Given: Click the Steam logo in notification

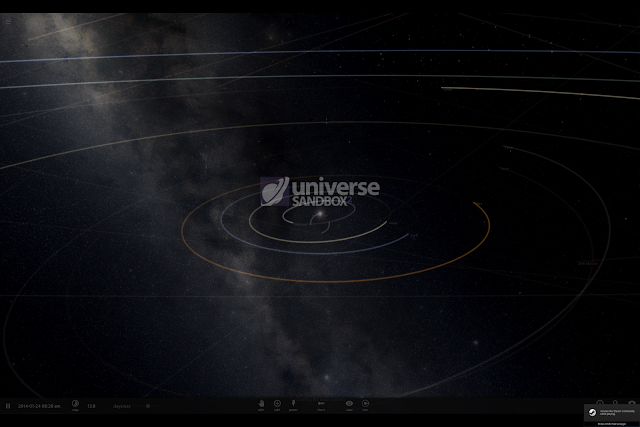Looking at the screenshot, I should [592, 413].
